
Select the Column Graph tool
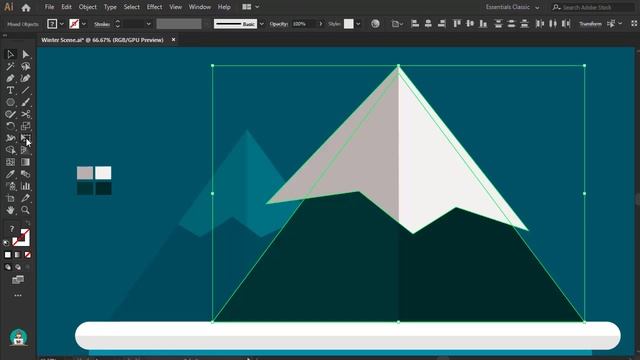pyautogui.click(x=25, y=186)
